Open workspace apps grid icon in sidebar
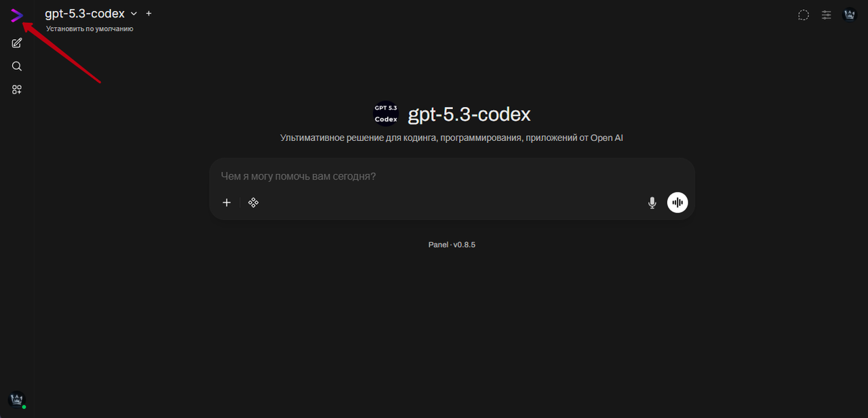Viewport: 868px width, 418px height. (17, 89)
